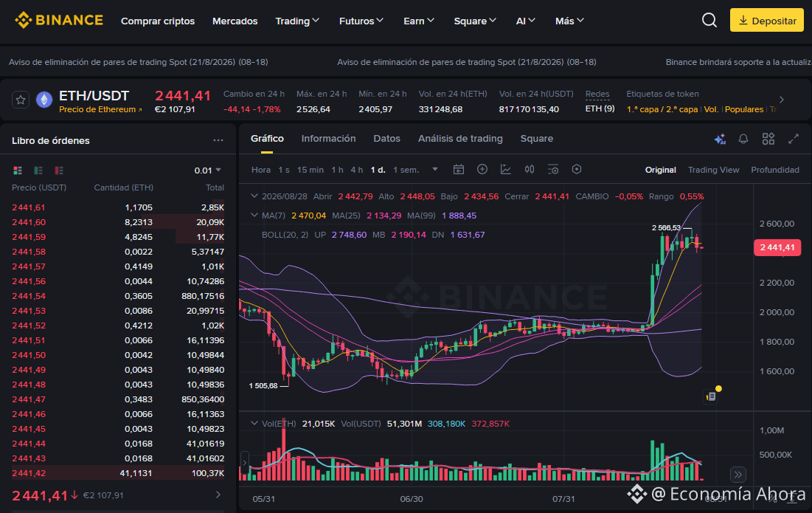The width and height of the screenshot is (812, 513).
Task: Expand the AI dropdown menu
Action: click(526, 21)
